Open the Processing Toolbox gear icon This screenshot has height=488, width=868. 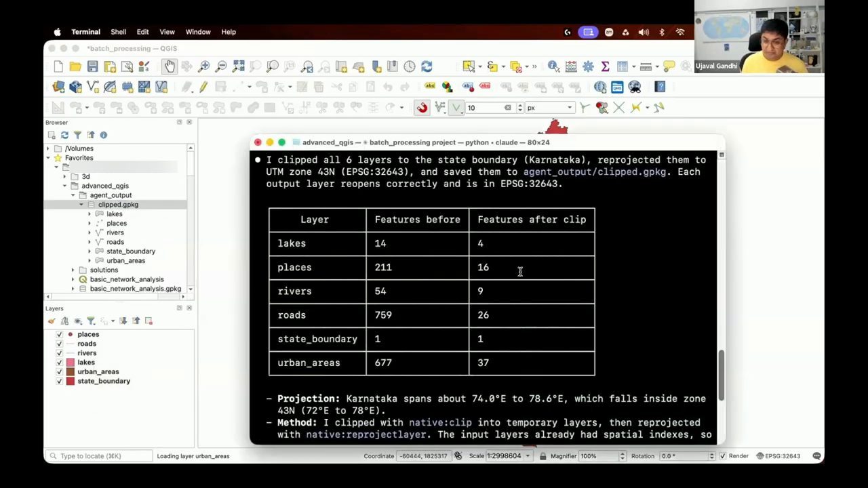tap(588, 66)
